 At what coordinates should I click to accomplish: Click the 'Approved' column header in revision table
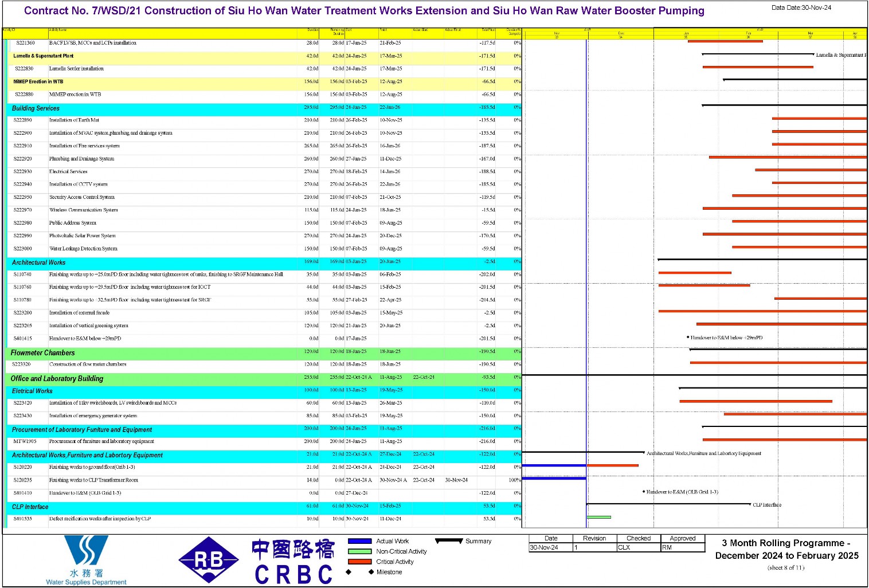click(683, 539)
